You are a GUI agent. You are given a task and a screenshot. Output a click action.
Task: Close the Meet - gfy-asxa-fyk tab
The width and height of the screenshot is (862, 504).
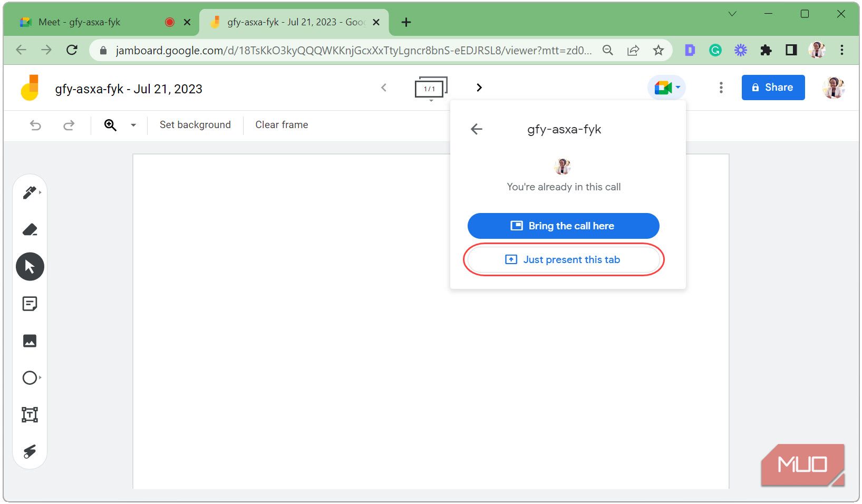[x=187, y=22]
